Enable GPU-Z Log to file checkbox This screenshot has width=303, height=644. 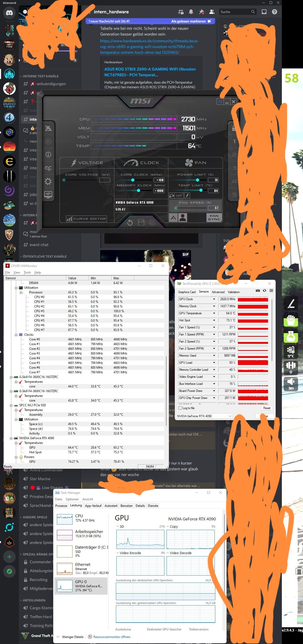click(x=180, y=408)
